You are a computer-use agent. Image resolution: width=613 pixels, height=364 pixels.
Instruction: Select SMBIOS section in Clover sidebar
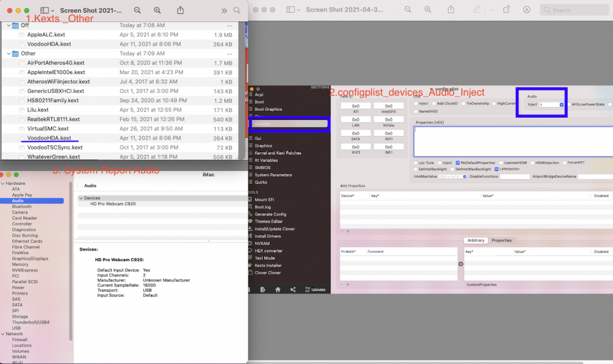[262, 168]
